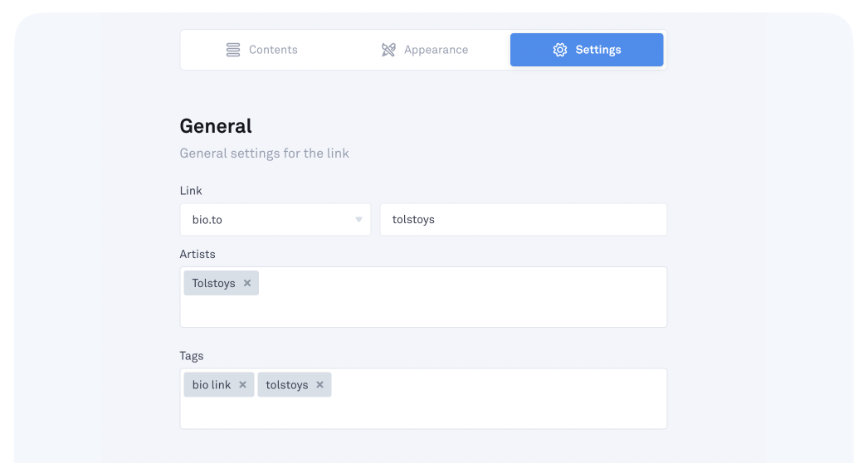Click the Settings gear icon
The height and width of the screenshot is (463, 868).
[x=559, y=50]
